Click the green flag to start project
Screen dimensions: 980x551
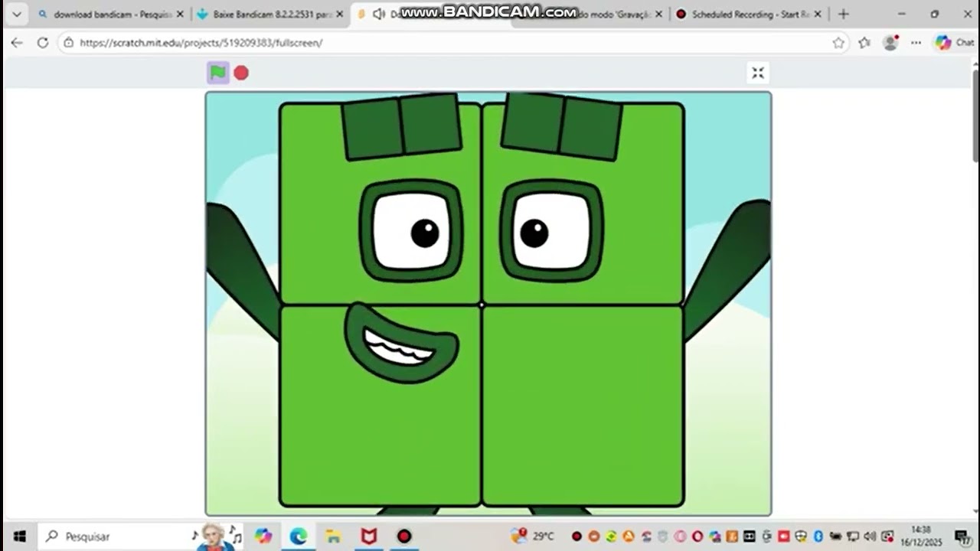pyautogui.click(x=218, y=73)
